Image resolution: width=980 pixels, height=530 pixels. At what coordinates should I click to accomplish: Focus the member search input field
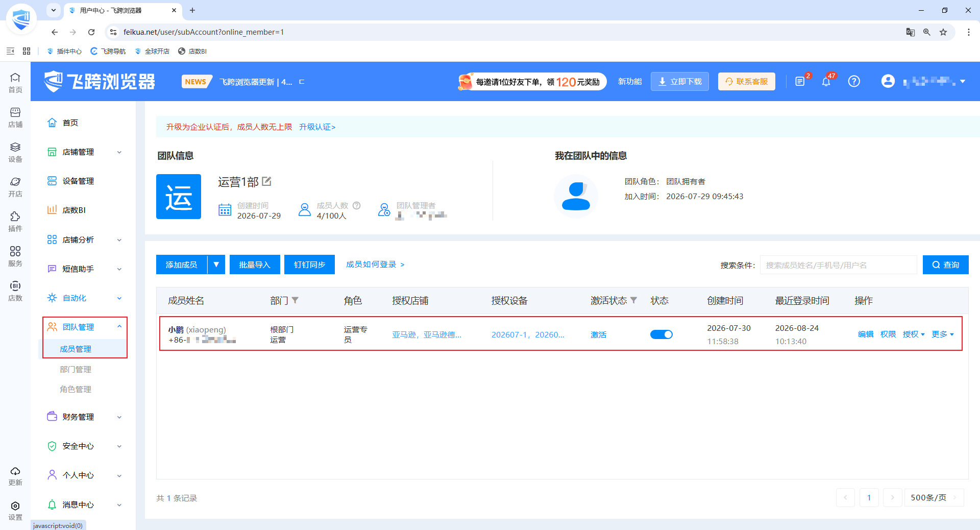coord(838,265)
